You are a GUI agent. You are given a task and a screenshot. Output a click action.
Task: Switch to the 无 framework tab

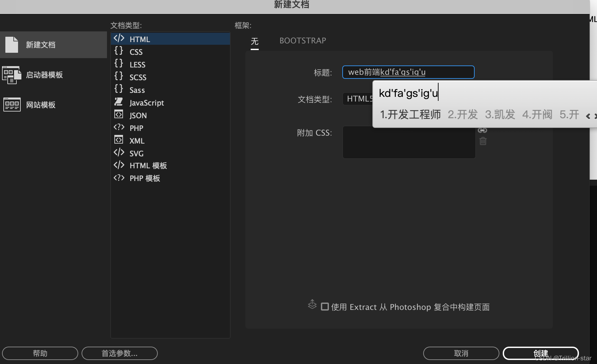[255, 41]
